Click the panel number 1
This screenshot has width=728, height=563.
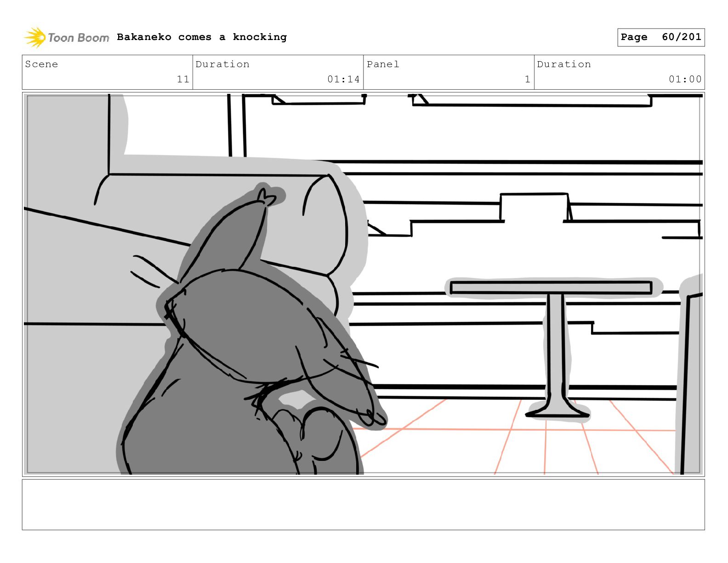[528, 79]
